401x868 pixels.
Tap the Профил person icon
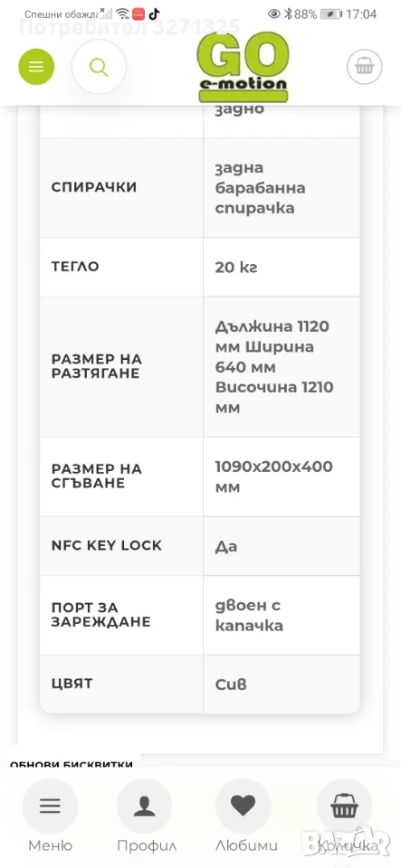[145, 806]
